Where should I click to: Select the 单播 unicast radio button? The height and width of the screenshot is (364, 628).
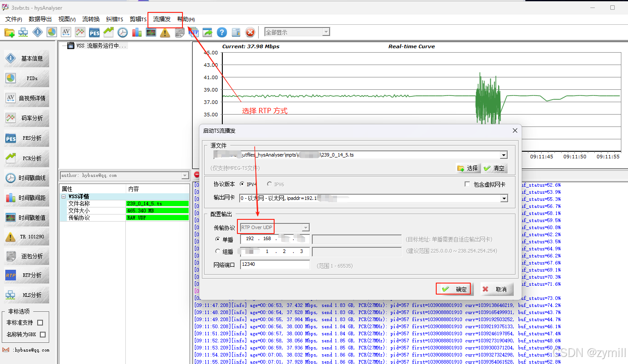click(217, 239)
